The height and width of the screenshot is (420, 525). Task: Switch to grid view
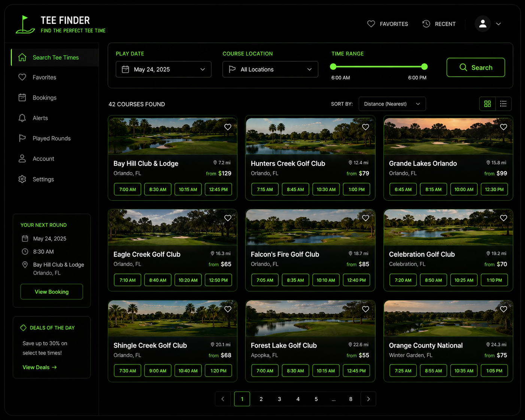488,104
